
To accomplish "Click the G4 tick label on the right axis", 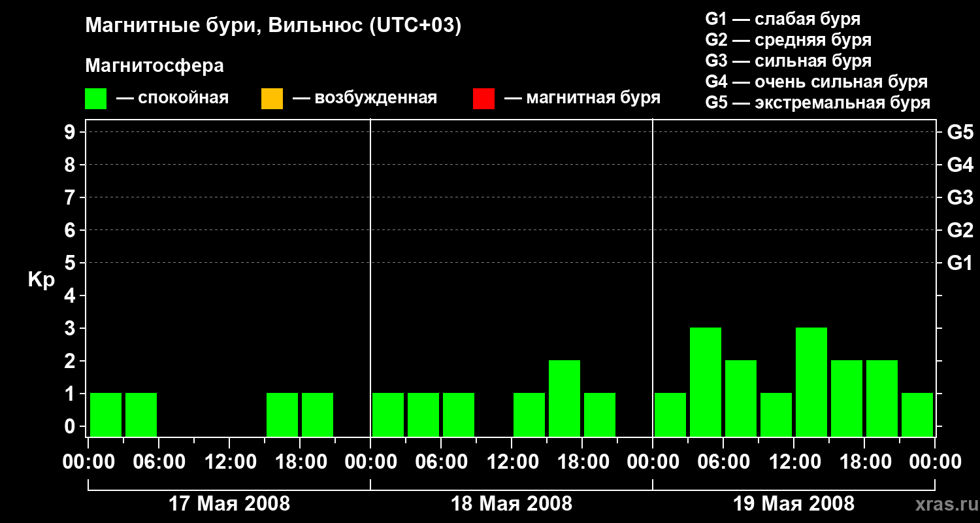I will coord(960,165).
